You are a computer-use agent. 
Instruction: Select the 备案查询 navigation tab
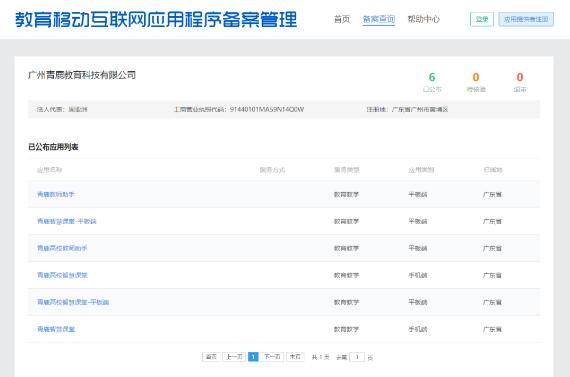tap(378, 19)
